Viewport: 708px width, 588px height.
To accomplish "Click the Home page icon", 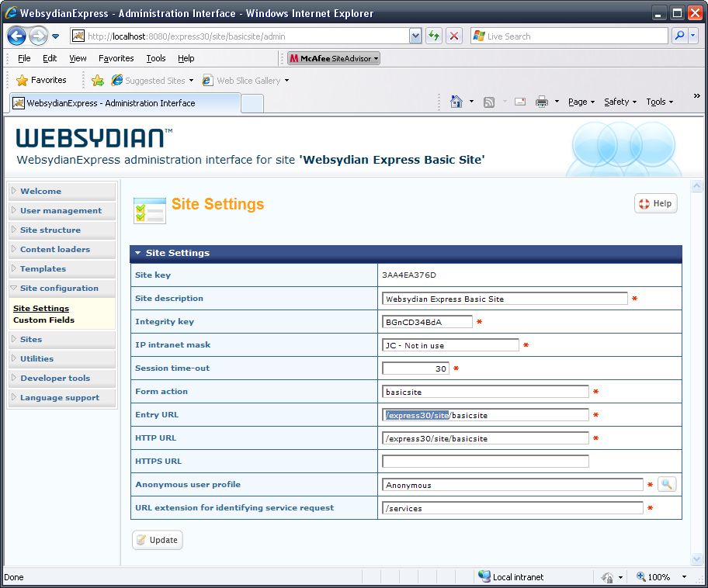I will pos(456,102).
